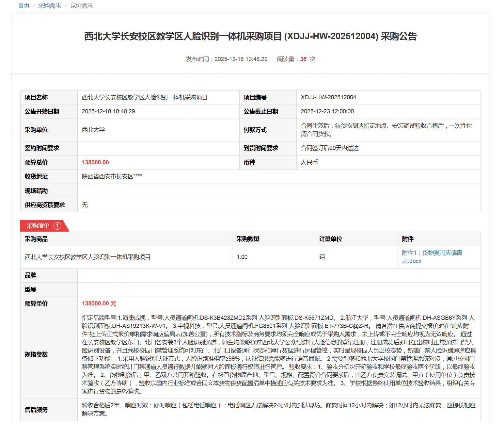
Task: Click the 计量单位 column header
Action: click(x=330, y=239)
